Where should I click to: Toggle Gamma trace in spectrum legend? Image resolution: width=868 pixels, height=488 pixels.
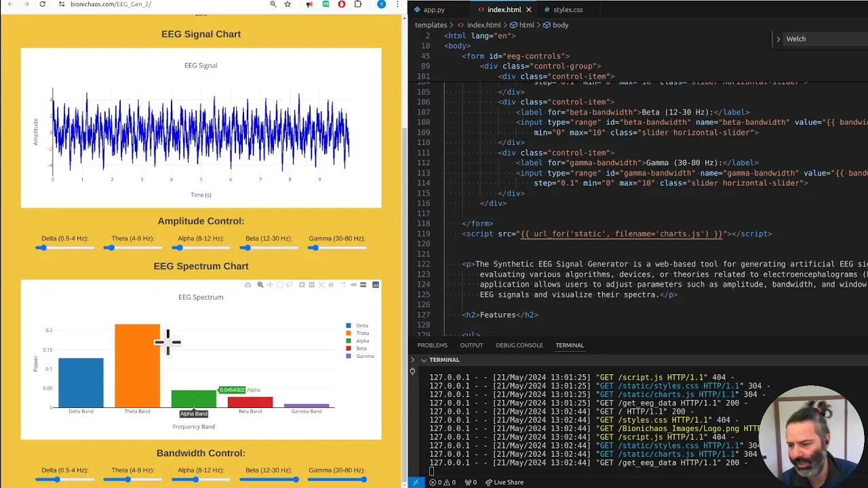[359, 356]
